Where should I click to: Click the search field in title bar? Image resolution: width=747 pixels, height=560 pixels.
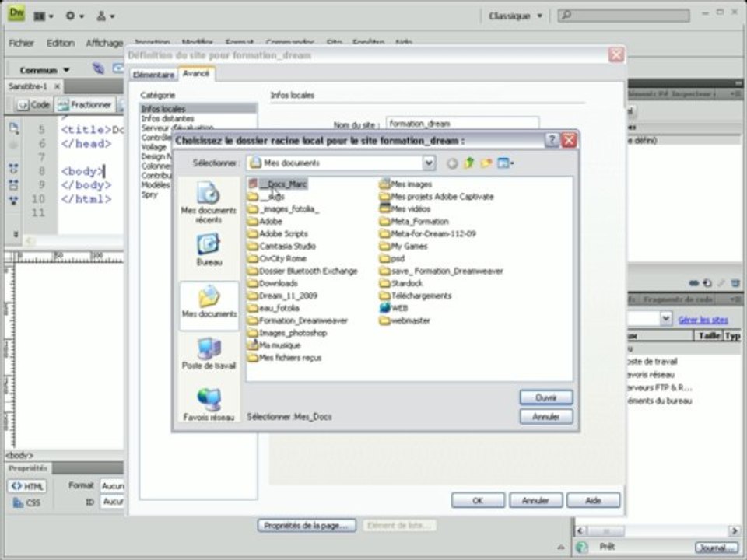pyautogui.click(x=623, y=16)
